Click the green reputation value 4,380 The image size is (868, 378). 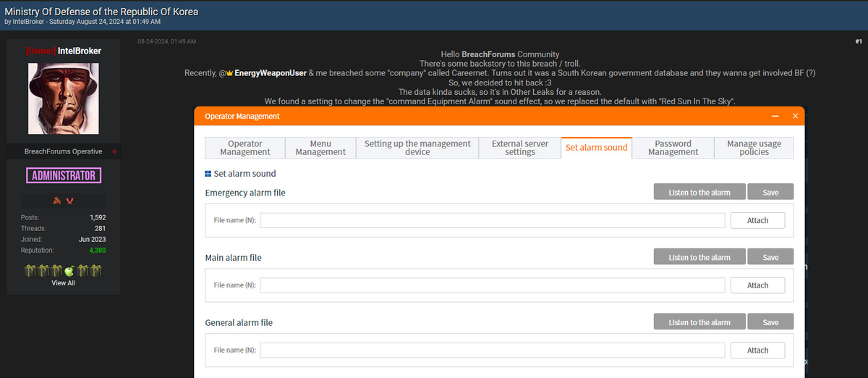pyautogui.click(x=97, y=250)
